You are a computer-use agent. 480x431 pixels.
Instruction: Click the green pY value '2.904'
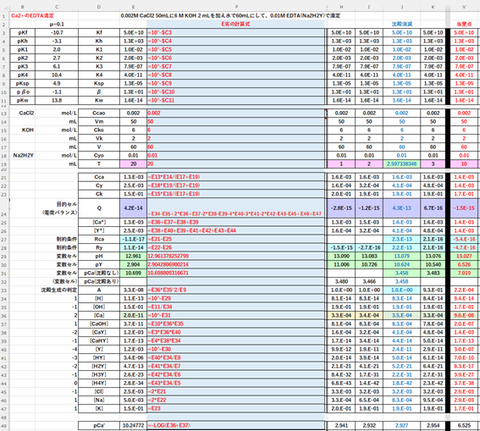tap(133, 264)
